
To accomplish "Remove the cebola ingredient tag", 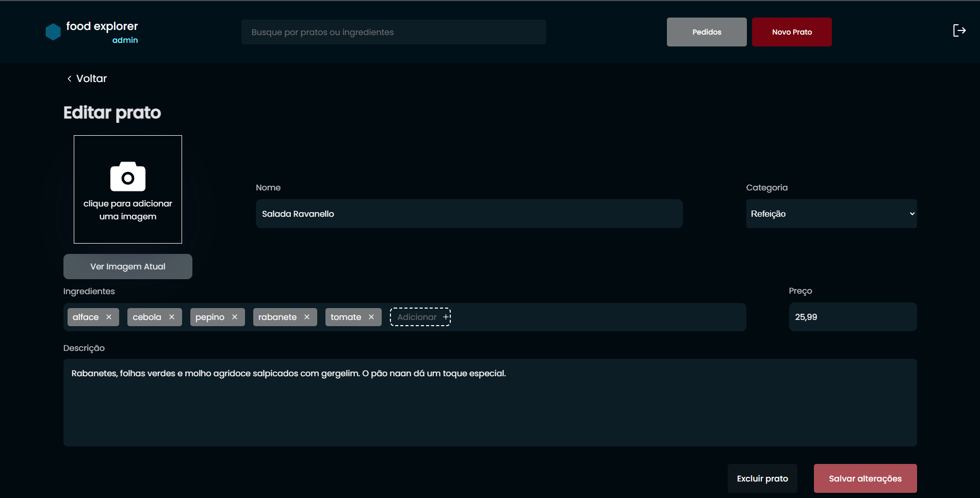I will [x=172, y=317].
